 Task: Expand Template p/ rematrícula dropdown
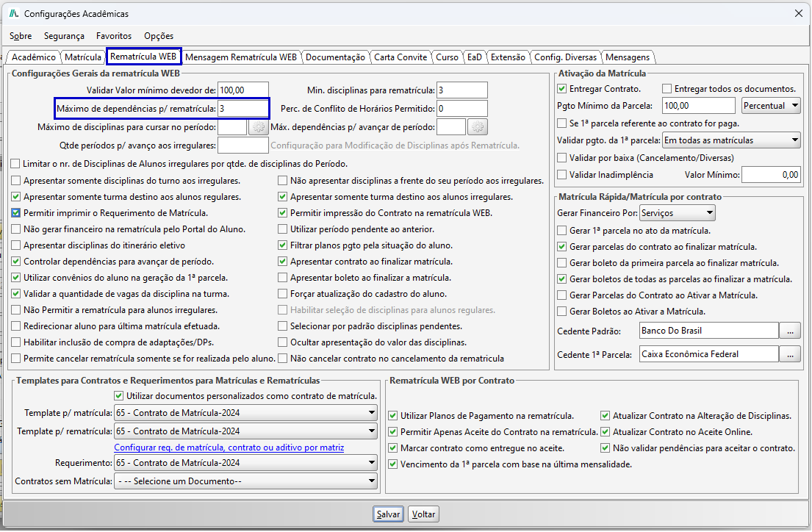tap(246, 431)
